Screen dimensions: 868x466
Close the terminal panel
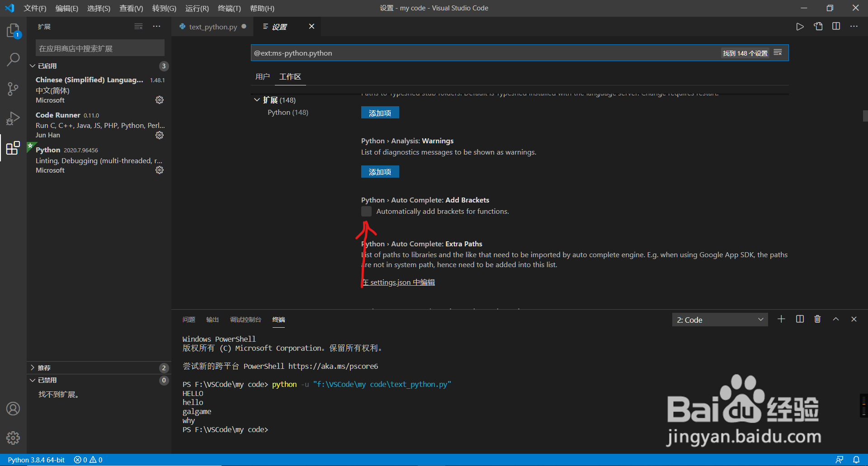pyautogui.click(x=854, y=319)
